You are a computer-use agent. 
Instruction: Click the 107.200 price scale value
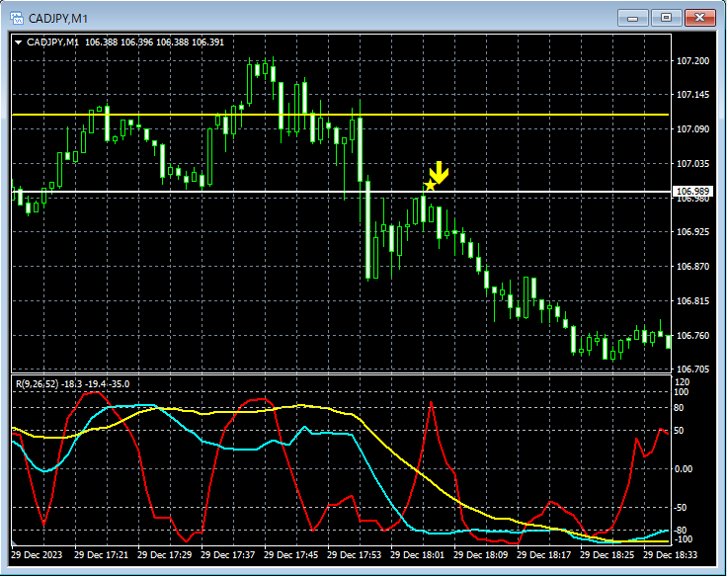[x=692, y=61]
